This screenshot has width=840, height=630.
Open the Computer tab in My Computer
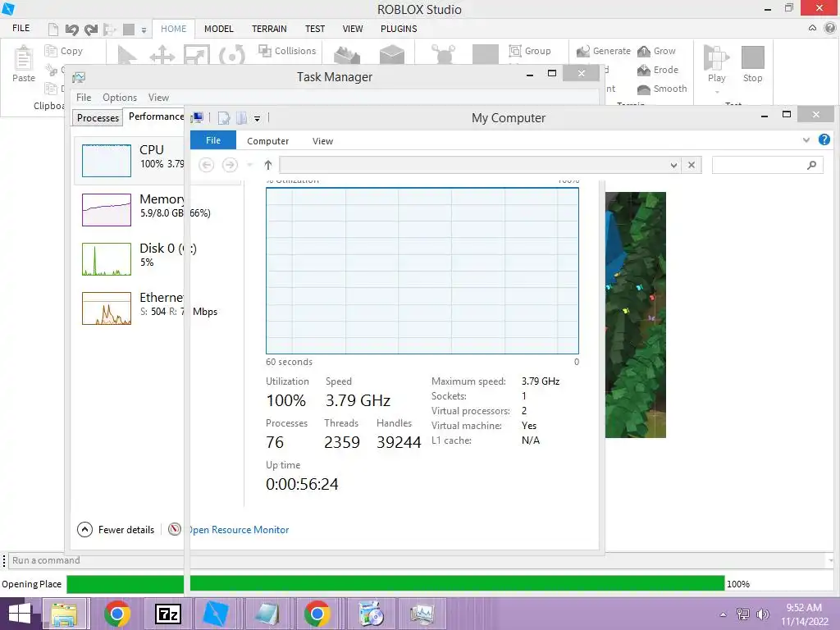tap(268, 141)
